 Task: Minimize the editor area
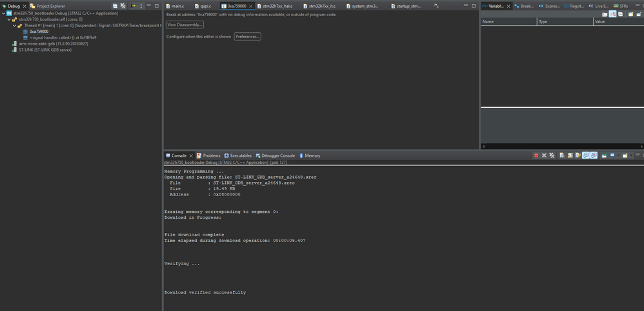466,5
